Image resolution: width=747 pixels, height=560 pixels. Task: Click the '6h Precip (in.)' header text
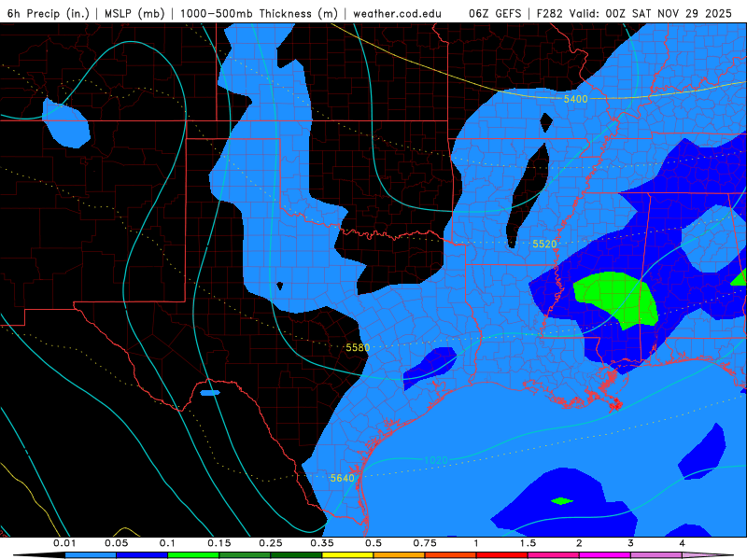click(x=49, y=14)
